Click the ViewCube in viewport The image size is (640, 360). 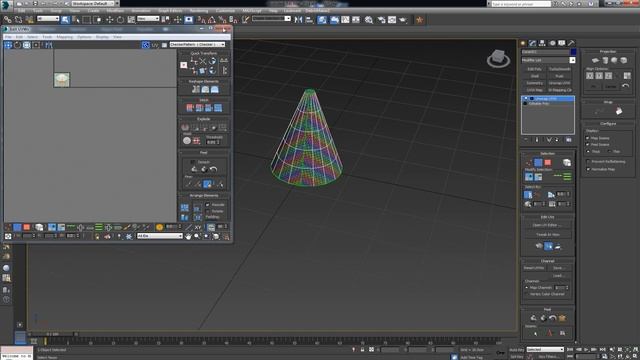(x=498, y=58)
